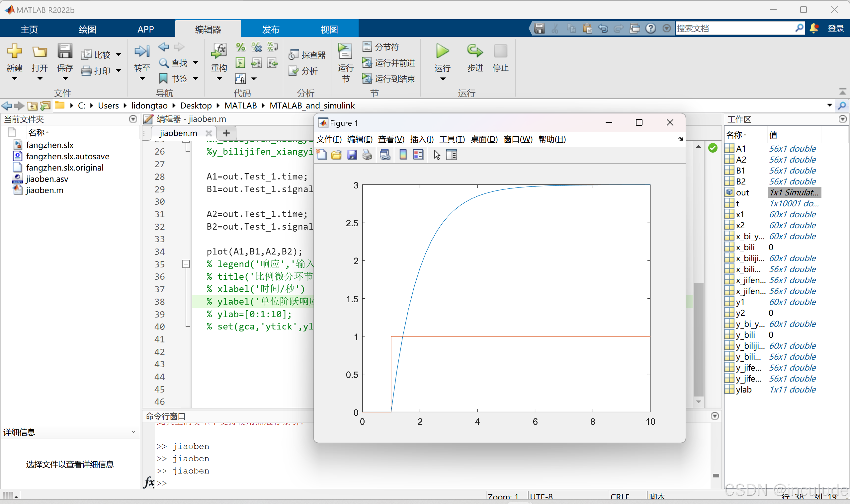
Task: Expand the New (新建) dropdown arrow
Action: [14, 79]
